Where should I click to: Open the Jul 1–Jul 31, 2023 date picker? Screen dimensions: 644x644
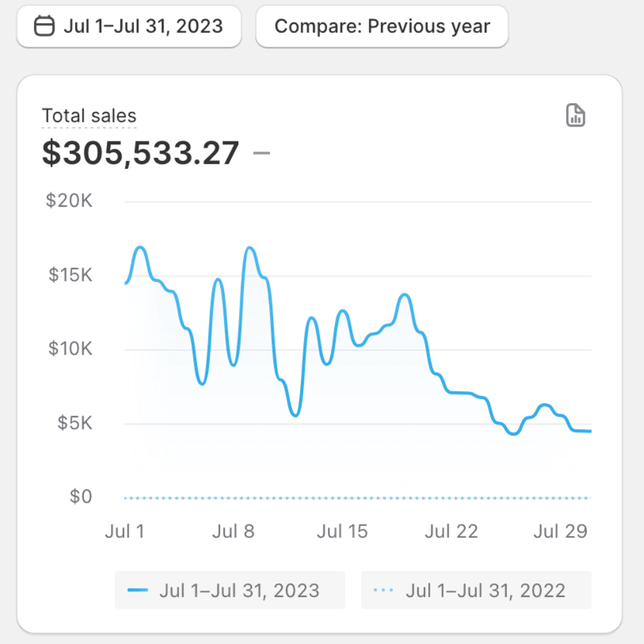(129, 26)
